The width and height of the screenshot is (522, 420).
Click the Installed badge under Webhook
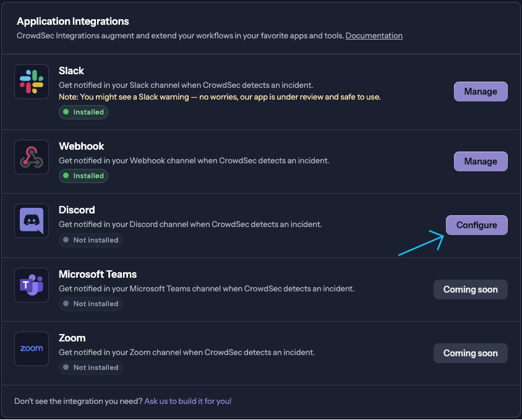pyautogui.click(x=83, y=176)
